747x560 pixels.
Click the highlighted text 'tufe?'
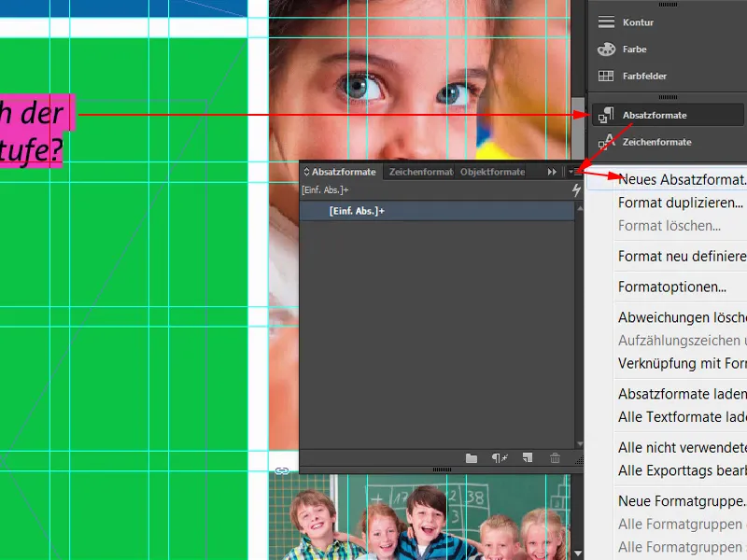coord(32,149)
